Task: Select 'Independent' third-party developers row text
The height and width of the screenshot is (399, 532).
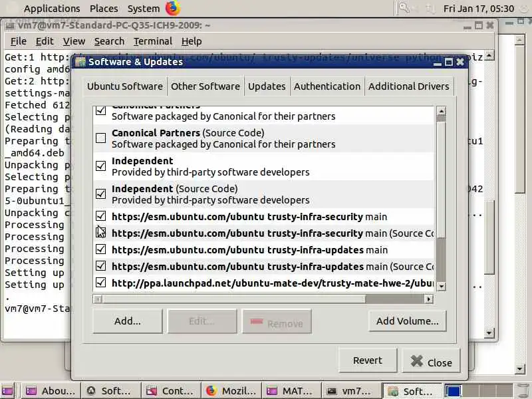Action: pos(210,166)
